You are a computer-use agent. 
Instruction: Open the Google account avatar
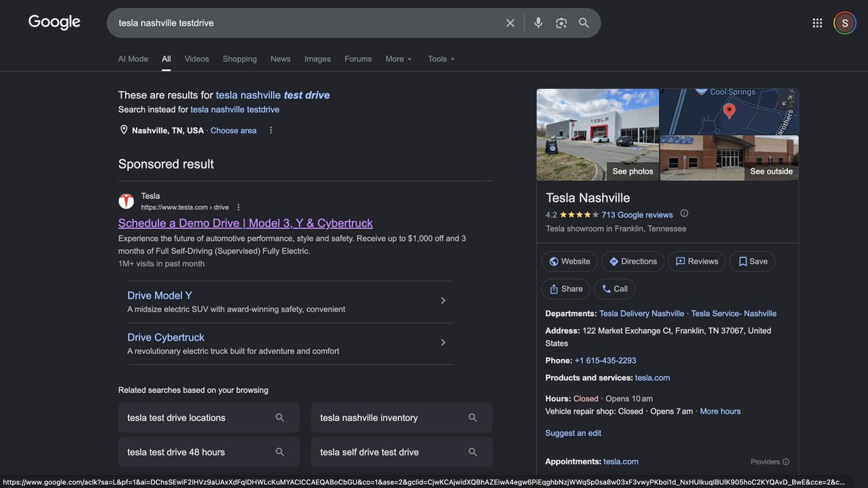(845, 23)
